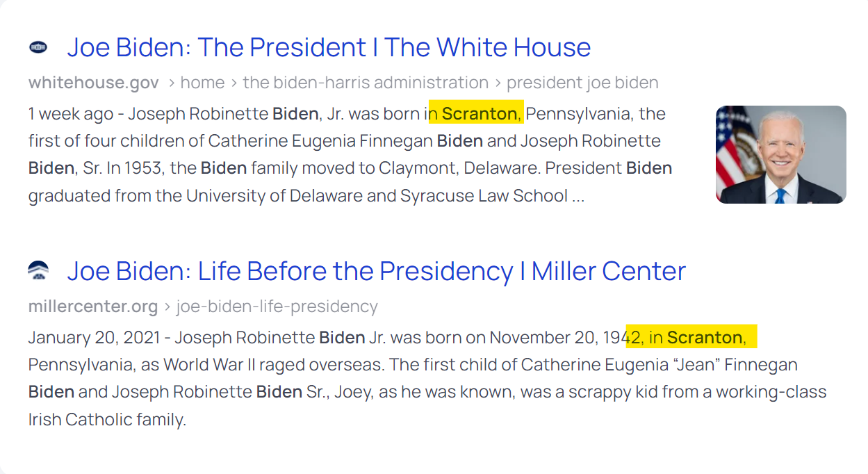
Task: Select the "home" breadcrumb segment
Action: coord(202,83)
